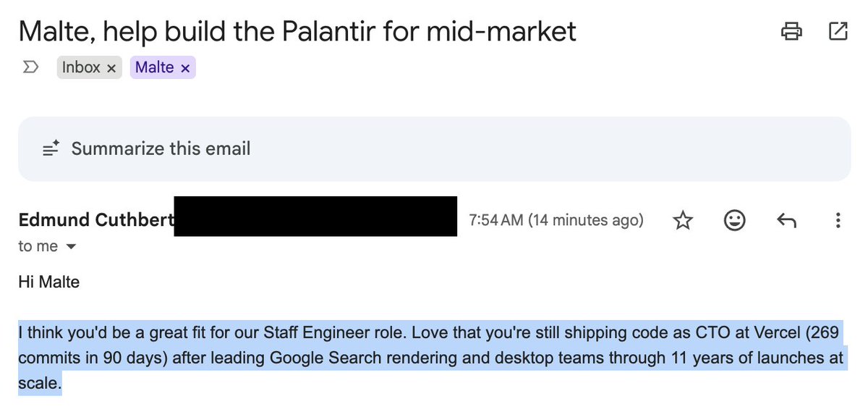Open the email in a new window

pyautogui.click(x=837, y=31)
